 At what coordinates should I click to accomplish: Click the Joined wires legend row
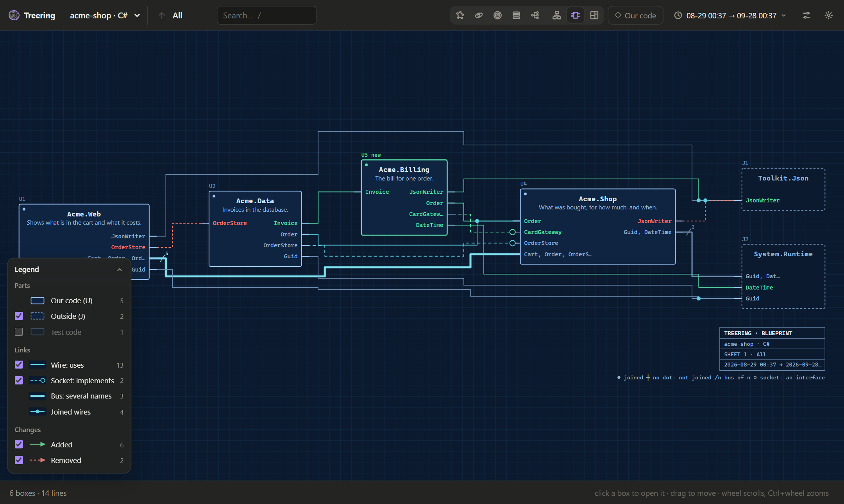(x=69, y=412)
